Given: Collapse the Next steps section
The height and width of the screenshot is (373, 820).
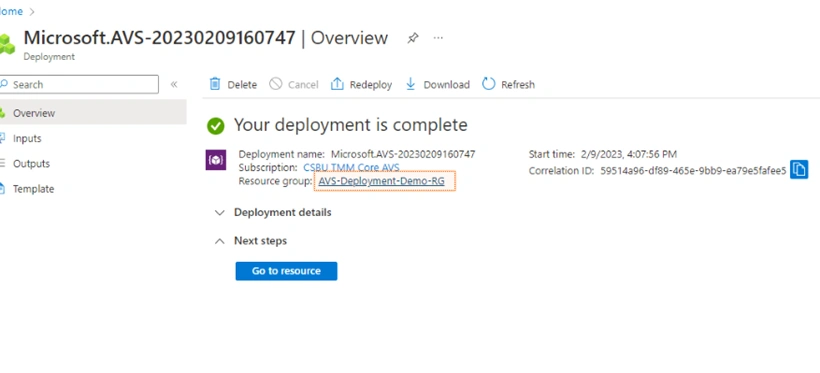Looking at the screenshot, I should click(x=250, y=241).
